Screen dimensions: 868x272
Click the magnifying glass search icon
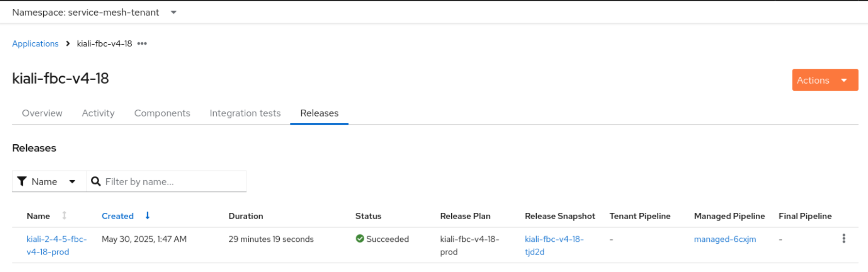tap(96, 182)
